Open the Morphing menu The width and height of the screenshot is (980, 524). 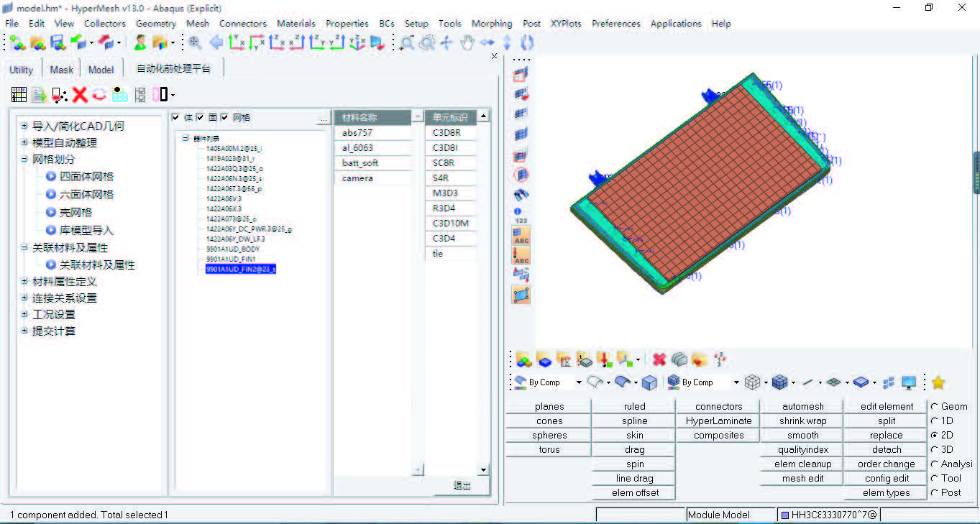pos(492,23)
